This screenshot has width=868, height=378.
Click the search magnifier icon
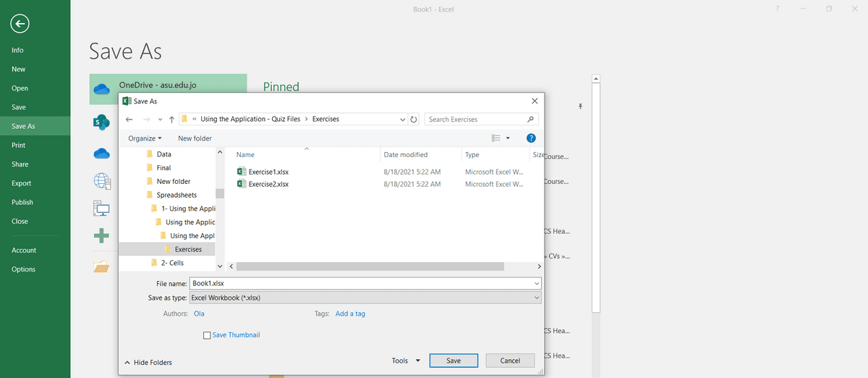point(531,119)
